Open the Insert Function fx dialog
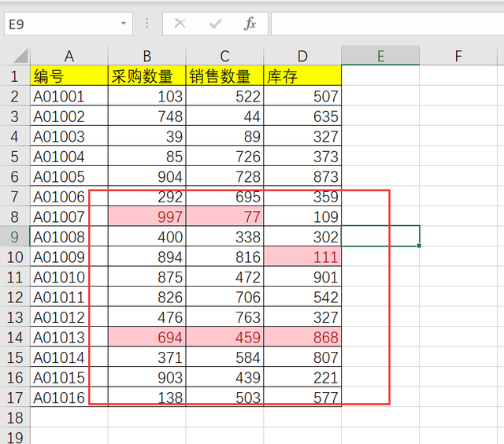Viewport: 504px width, 444px height. pos(250,24)
